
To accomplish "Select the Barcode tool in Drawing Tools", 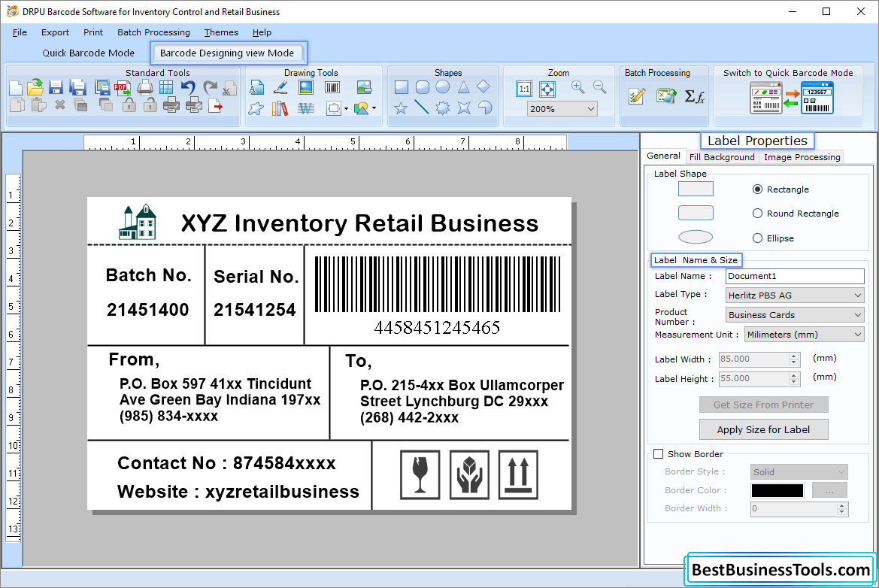I will point(332,87).
